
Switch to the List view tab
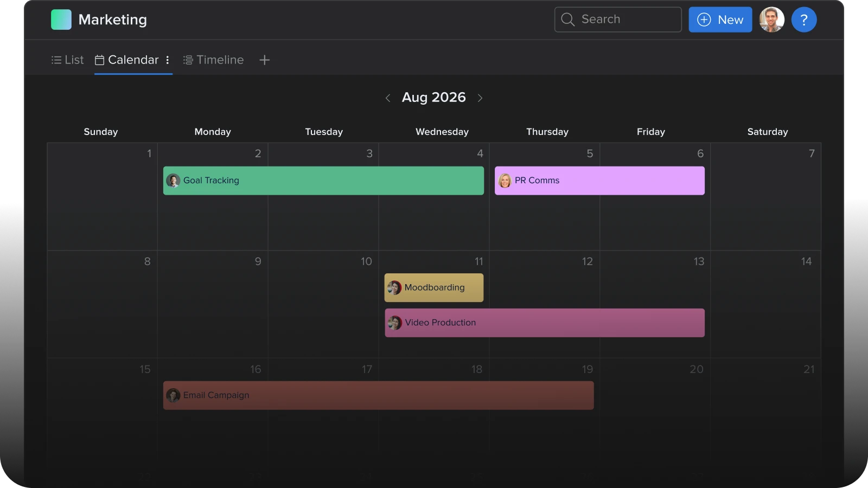68,60
